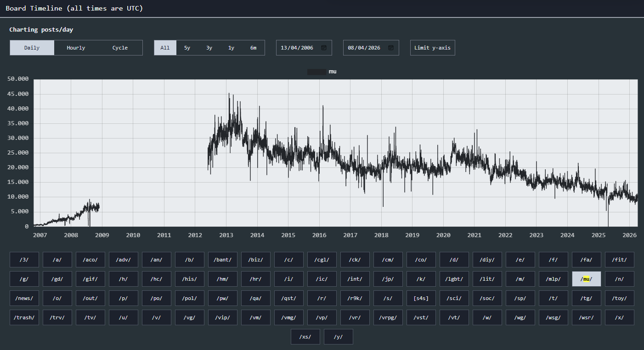Open the end date calendar picker icon
This screenshot has width=644, height=350.
(391, 48)
